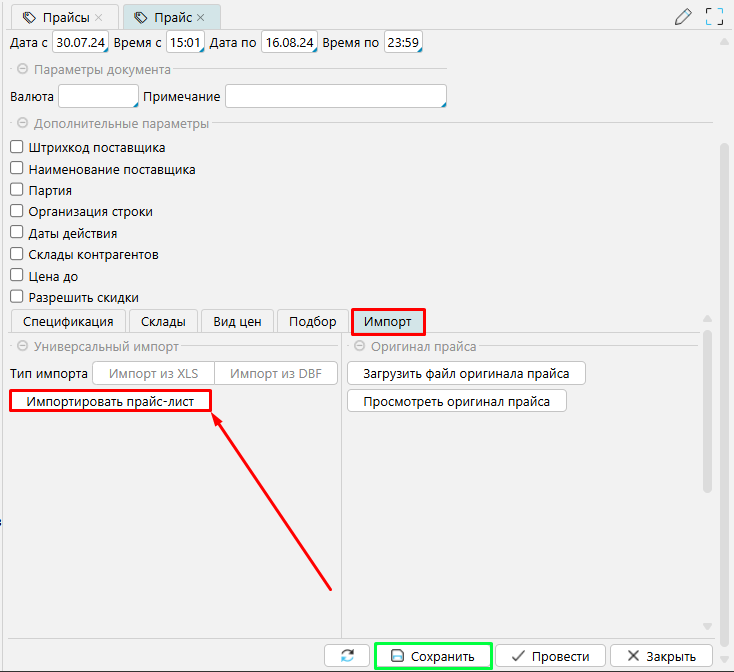Viewport: 734px width, 672px height.
Task: Enable the Штрихкод поставщика checkbox
Action: pyautogui.click(x=16, y=147)
